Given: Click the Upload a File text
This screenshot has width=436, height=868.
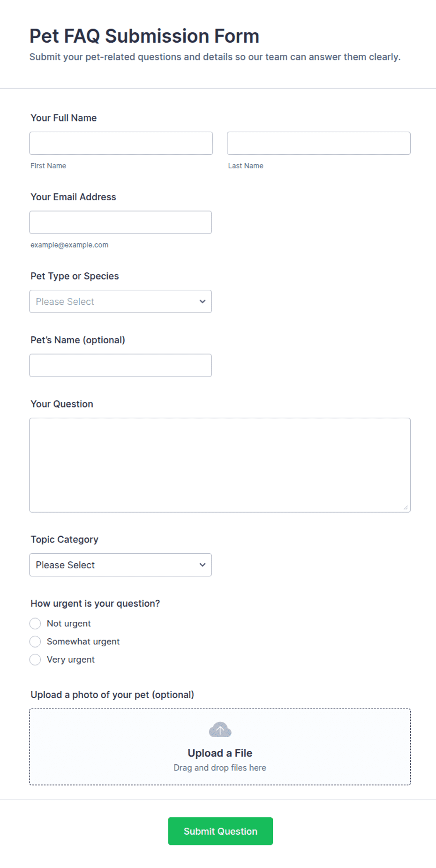Looking at the screenshot, I should pyautogui.click(x=220, y=753).
